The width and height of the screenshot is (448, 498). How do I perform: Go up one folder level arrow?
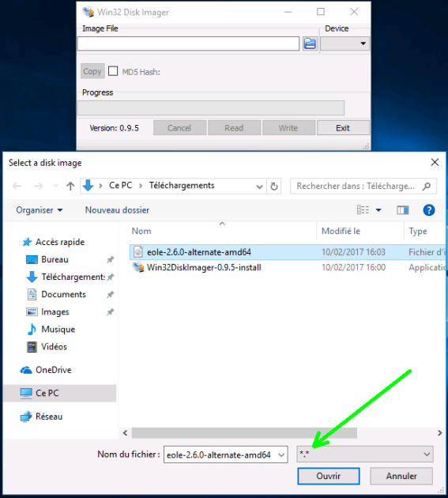click(x=70, y=186)
